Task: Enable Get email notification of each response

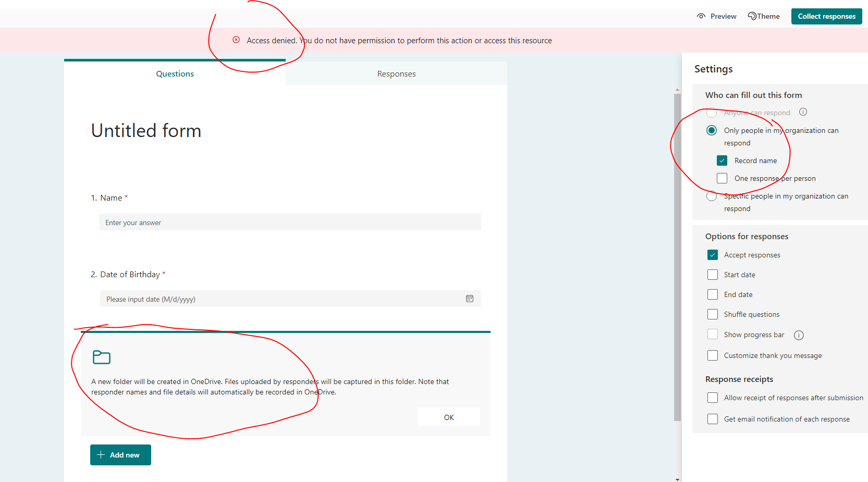Action: 713,418
